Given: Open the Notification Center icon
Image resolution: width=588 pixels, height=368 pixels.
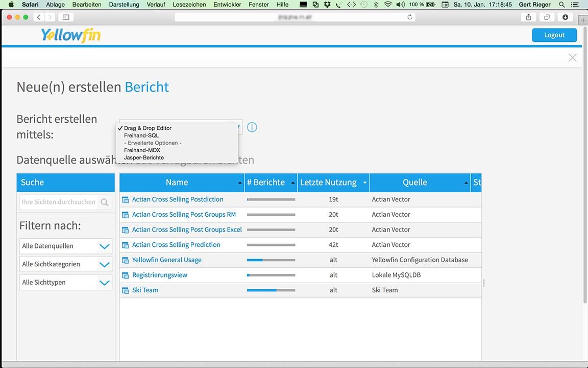Looking at the screenshot, I should tap(575, 5).
